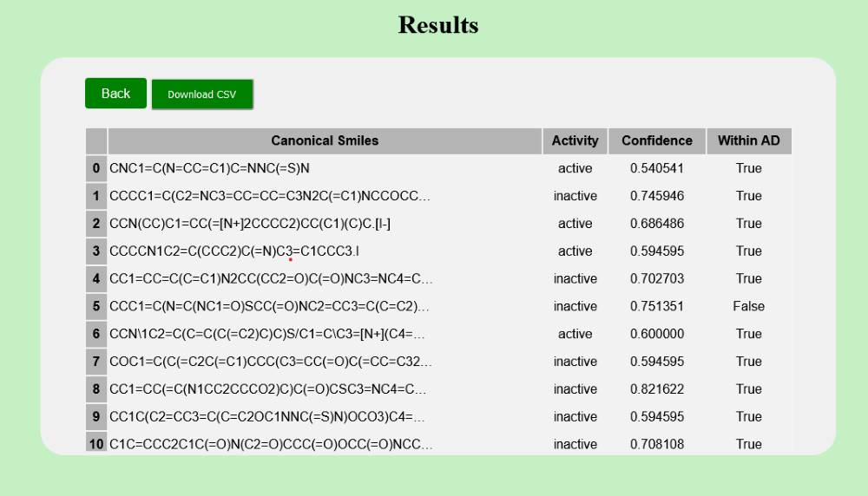This screenshot has width=868, height=496.
Task: Click SMILES starting with CCC1=C(N=C(NC1=O)SCC
Action: [269, 306]
